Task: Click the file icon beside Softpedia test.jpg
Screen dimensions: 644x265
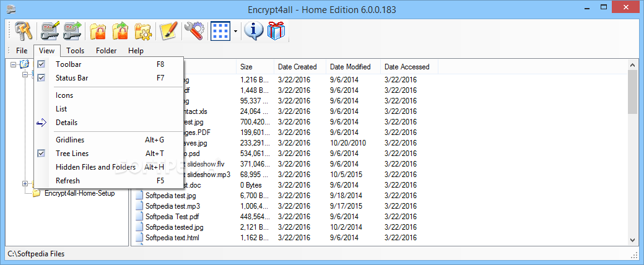Action: click(139, 196)
